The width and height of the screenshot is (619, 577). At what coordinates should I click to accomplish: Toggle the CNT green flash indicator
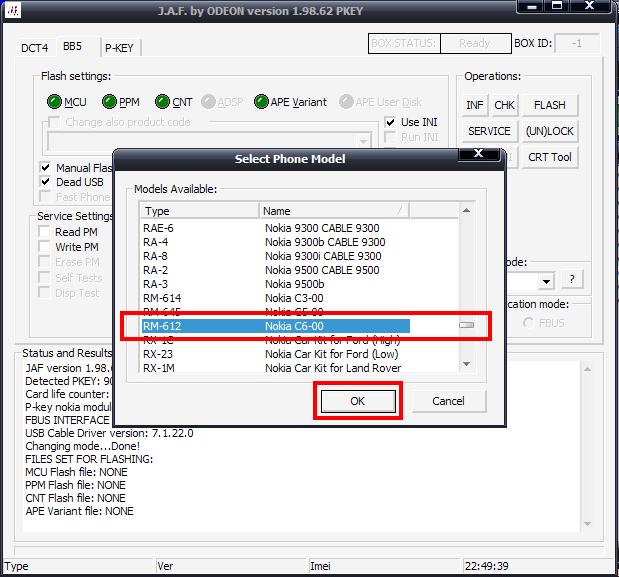(x=162, y=102)
